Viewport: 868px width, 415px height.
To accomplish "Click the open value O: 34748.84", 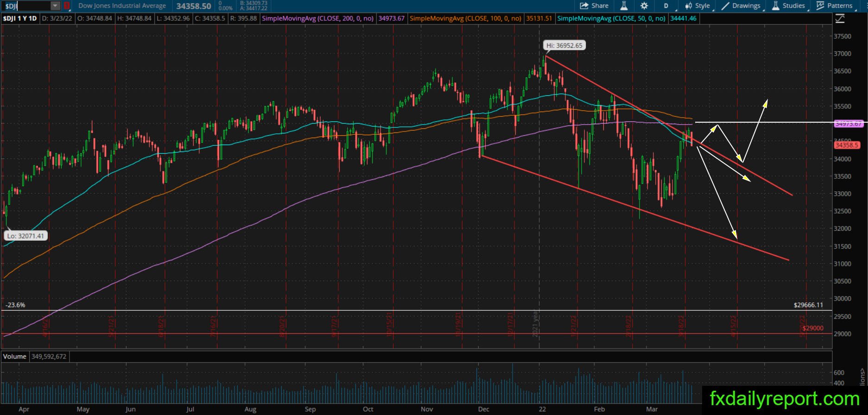I will pyautogui.click(x=95, y=19).
